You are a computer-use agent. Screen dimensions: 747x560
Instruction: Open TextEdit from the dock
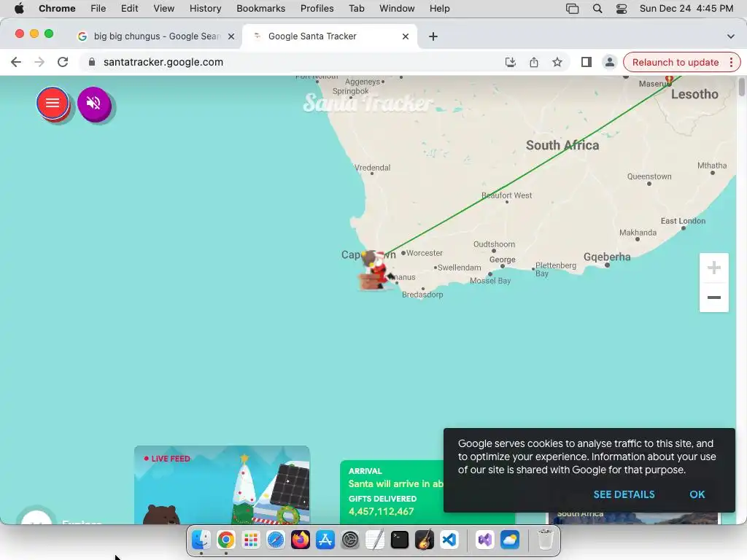(374, 540)
